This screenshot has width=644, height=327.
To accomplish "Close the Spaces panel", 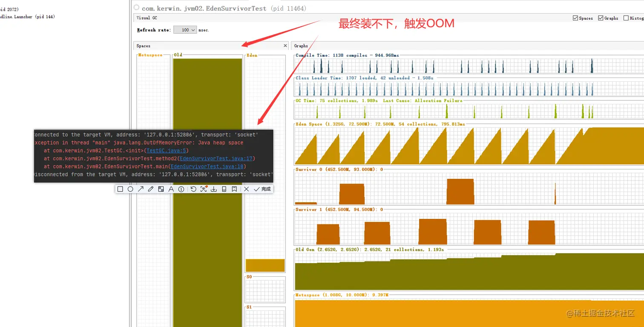I will click(x=285, y=46).
